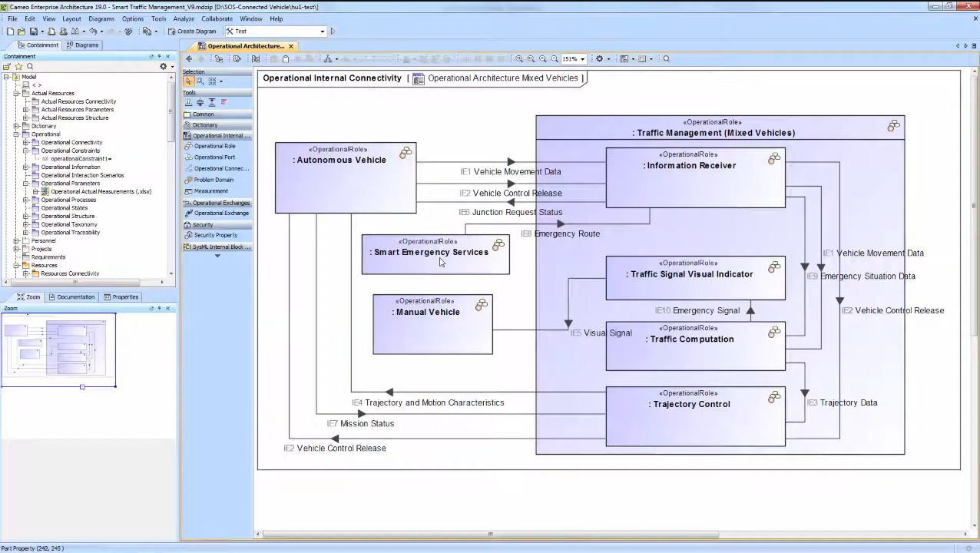Collapse the Operational tree node
This screenshot has height=553, width=980.
click(16, 134)
